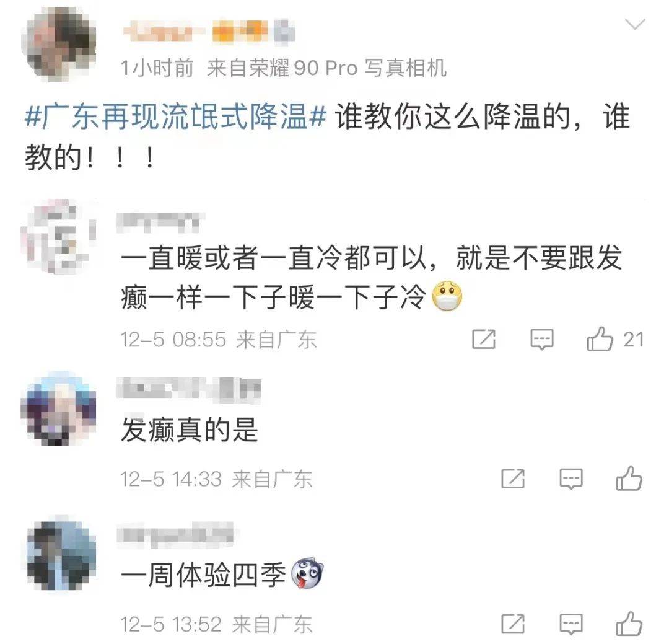This screenshot has height=644, width=669.
Task: Open the post options chevron menu
Action: pyautogui.click(x=635, y=24)
